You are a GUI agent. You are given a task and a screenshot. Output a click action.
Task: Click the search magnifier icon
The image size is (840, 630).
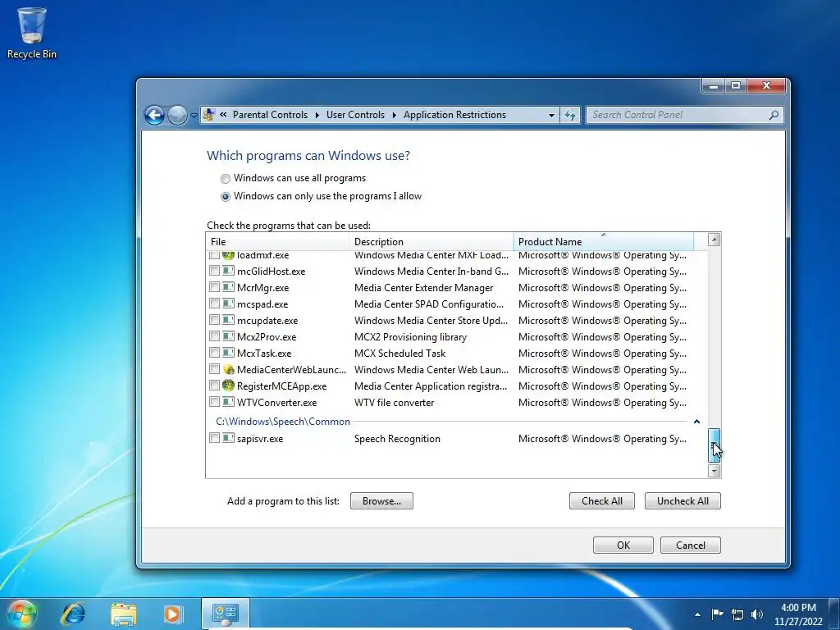774,115
